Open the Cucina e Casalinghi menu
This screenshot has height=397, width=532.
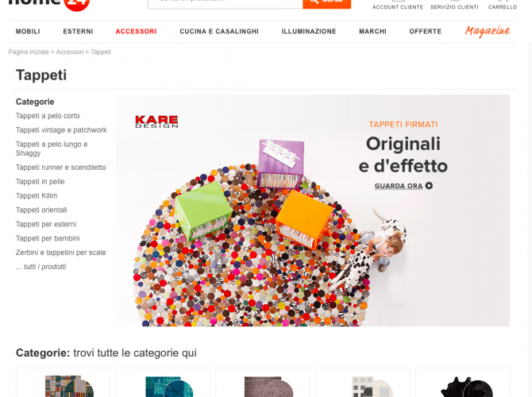click(x=219, y=31)
